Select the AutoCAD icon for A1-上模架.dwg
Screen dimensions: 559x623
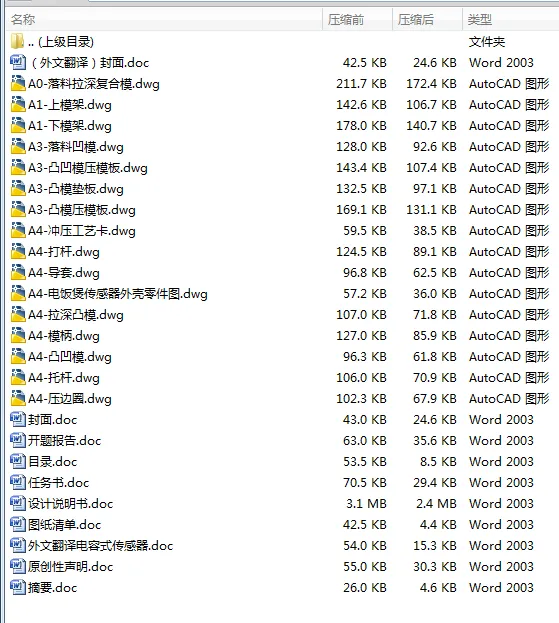click(18, 104)
